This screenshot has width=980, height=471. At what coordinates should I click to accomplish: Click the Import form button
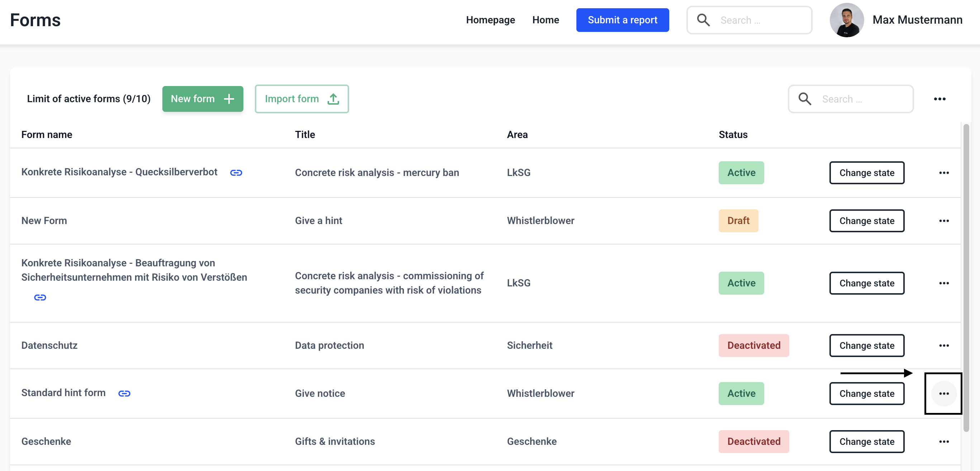301,99
